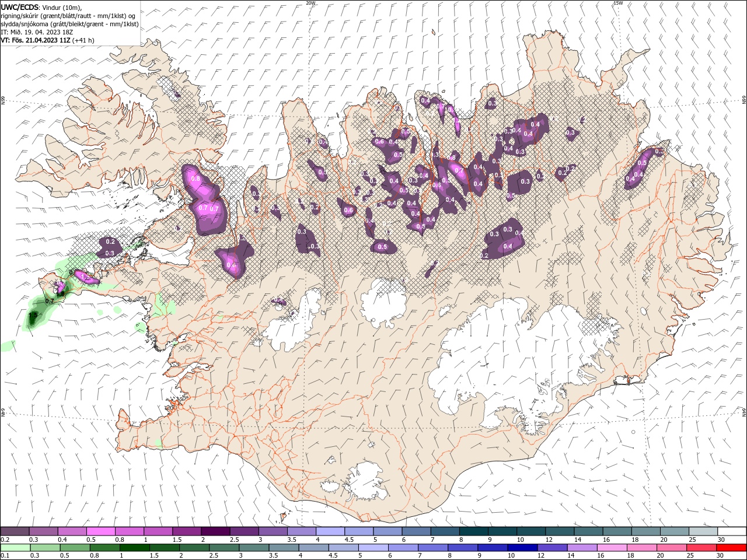Screen dimensions: 747x560
Task: Select upper legend swatch between 1 and 1.5
Action: [158, 531]
